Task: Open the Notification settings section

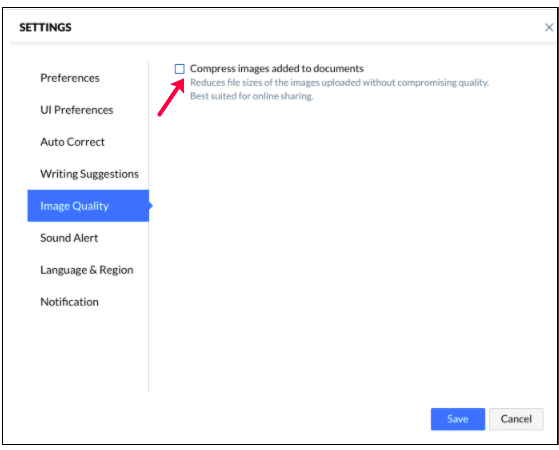Action: click(70, 302)
